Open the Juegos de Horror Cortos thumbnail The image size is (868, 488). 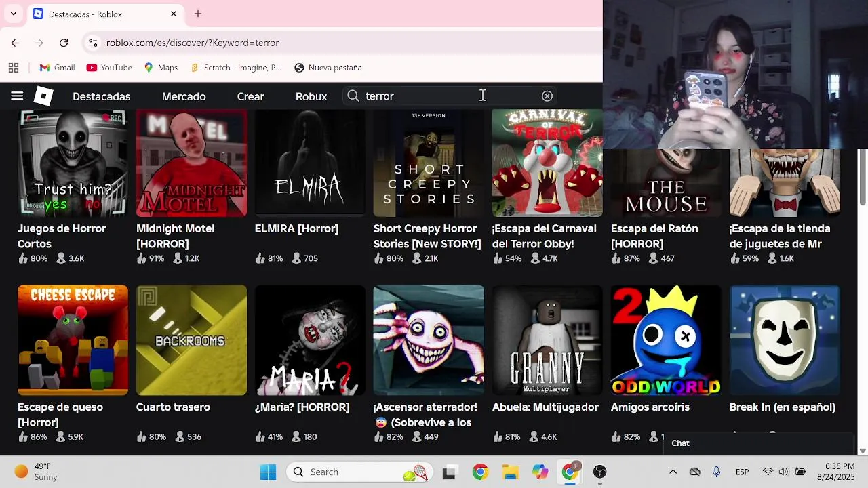coord(73,163)
